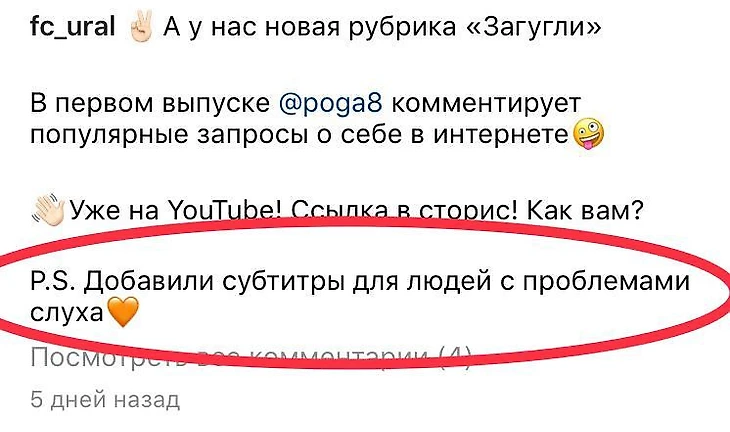
Task: View all comments link «Посмотреть все комментарии (4)»
Action: pyautogui.click(x=251, y=358)
